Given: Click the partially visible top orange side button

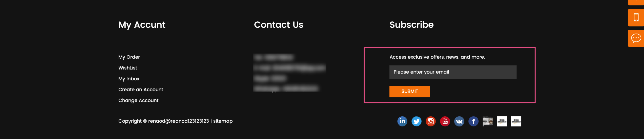Looking at the screenshot, I should (636, 2).
